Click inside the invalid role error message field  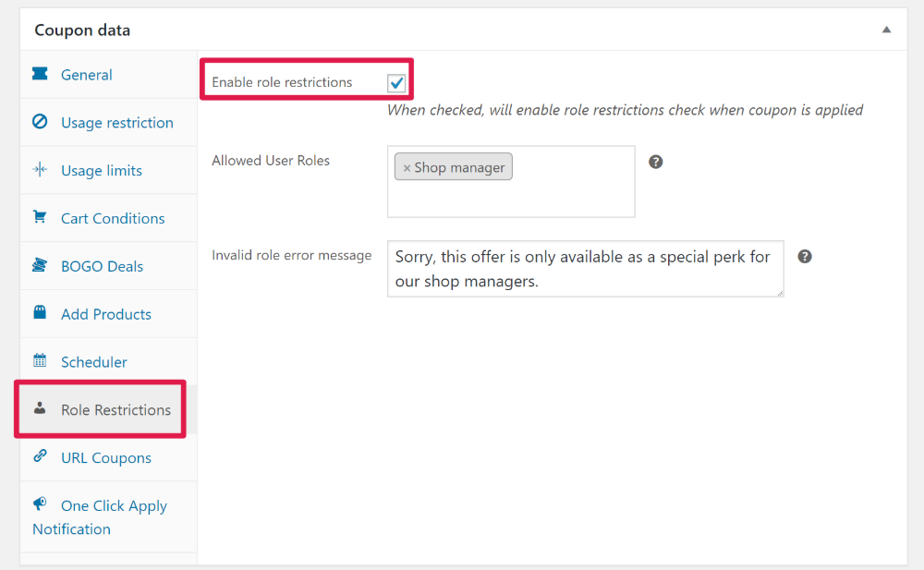pos(585,269)
